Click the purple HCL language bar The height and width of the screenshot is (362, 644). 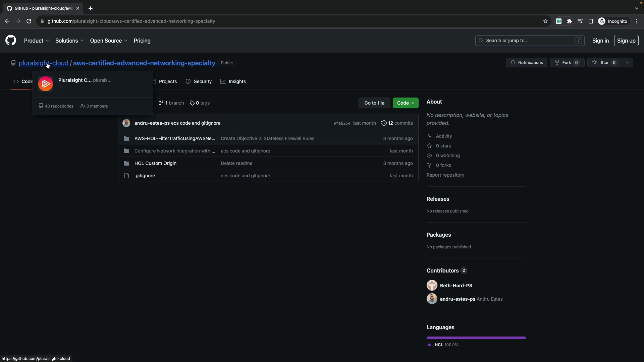coord(476,338)
